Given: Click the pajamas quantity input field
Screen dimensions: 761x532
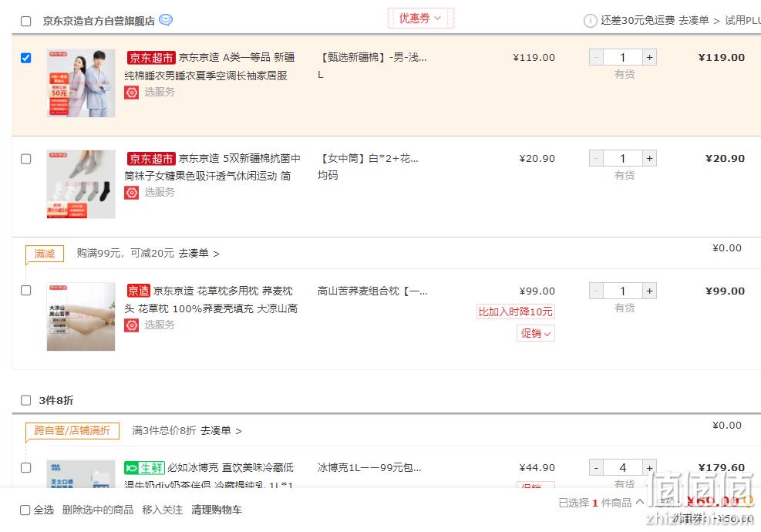Looking at the screenshot, I should point(623,57).
